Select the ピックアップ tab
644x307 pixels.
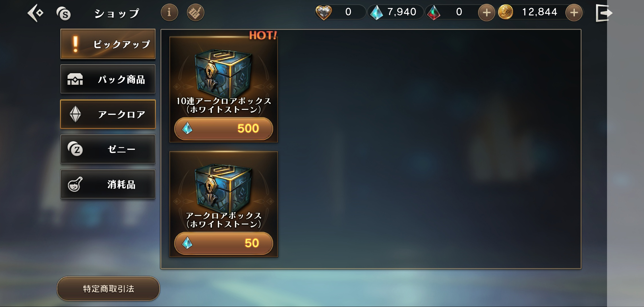(108, 44)
